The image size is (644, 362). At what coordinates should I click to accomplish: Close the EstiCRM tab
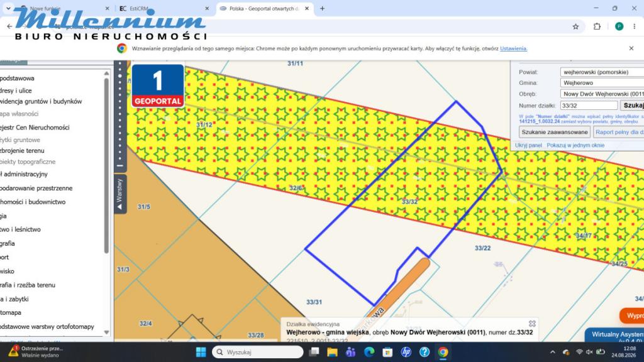[207, 8]
